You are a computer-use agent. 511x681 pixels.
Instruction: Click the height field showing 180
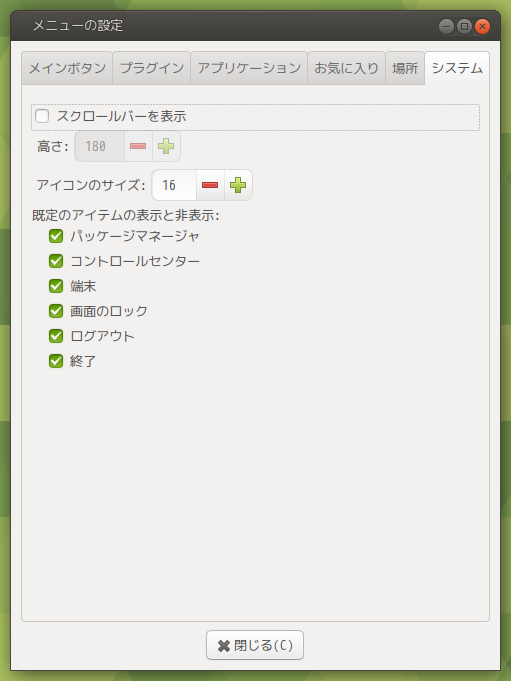[100, 146]
